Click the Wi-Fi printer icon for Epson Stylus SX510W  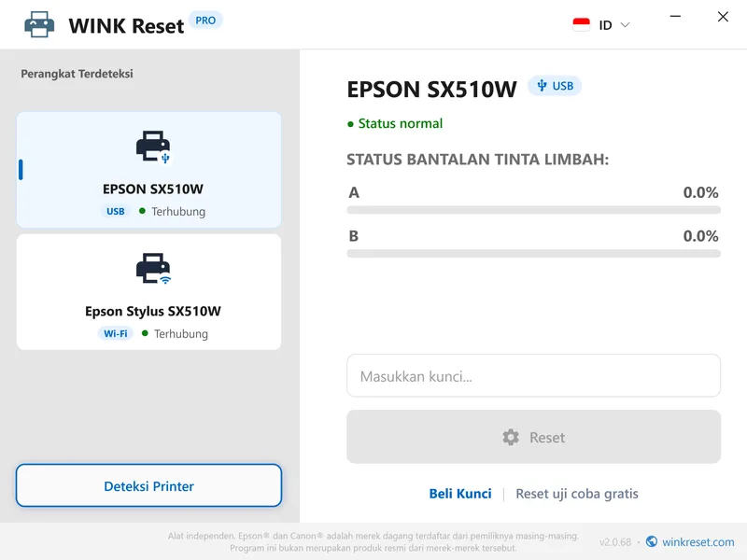click(153, 269)
